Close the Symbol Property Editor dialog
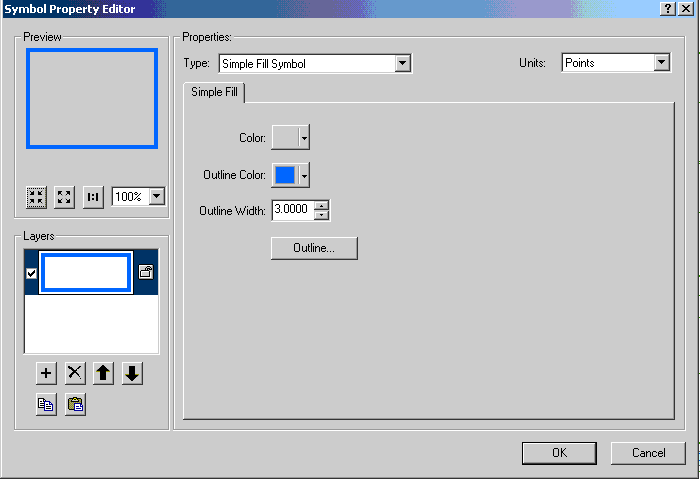Image resolution: width=700 pixels, height=479 pixels. point(685,8)
